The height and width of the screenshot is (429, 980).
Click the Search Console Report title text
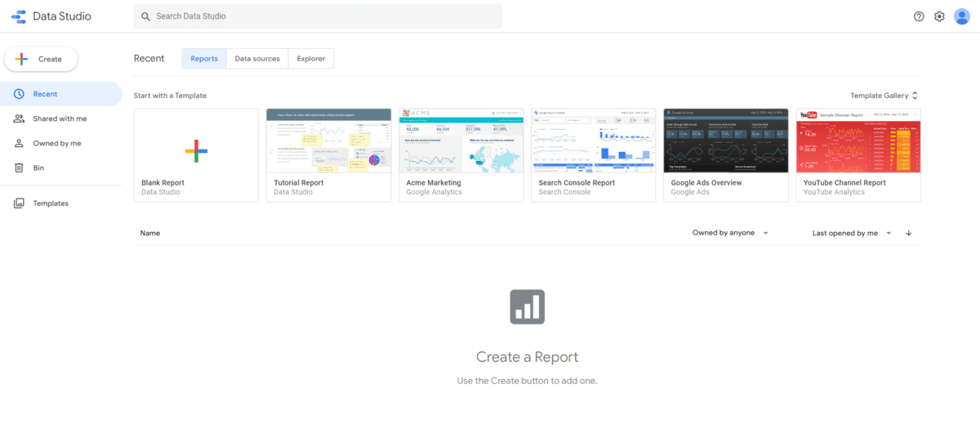pyautogui.click(x=577, y=183)
